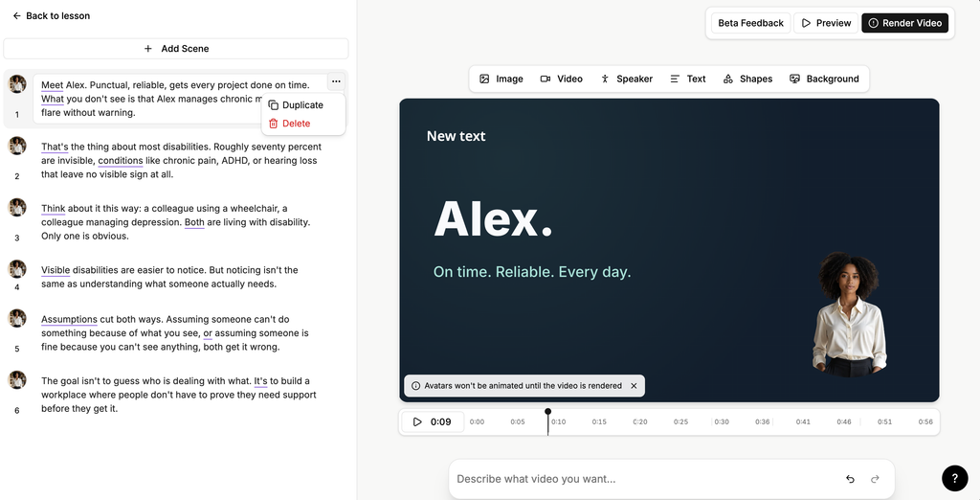
Task: Click the timeline playhead marker
Action: [548, 413]
